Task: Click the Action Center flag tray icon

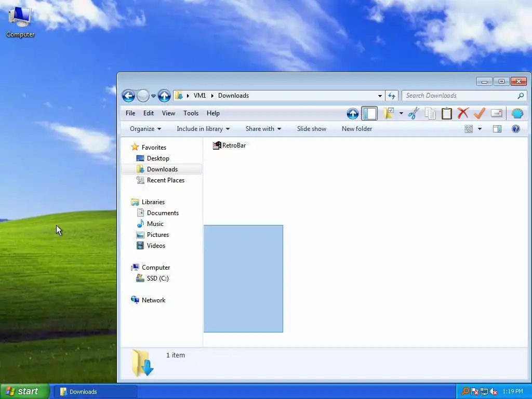Action: [x=475, y=392]
